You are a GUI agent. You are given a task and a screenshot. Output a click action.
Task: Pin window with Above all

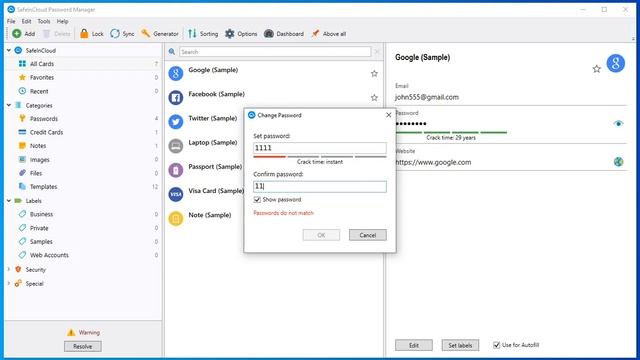click(x=329, y=34)
